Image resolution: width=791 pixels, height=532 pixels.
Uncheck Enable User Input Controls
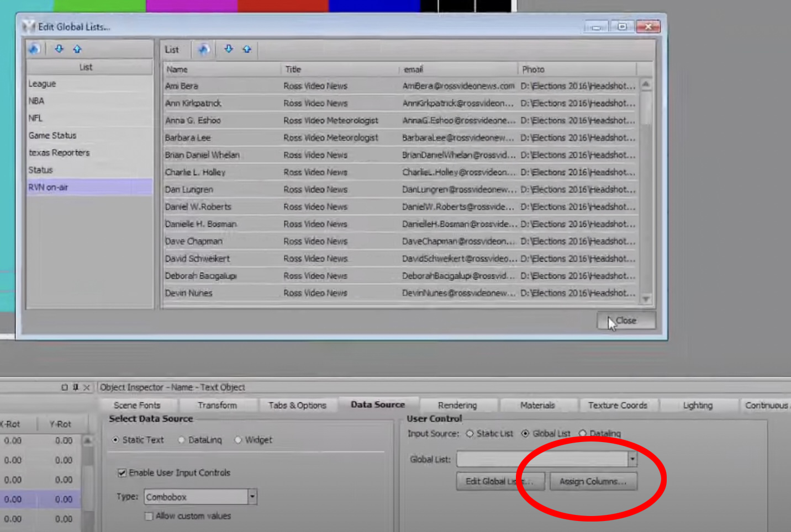pos(122,473)
